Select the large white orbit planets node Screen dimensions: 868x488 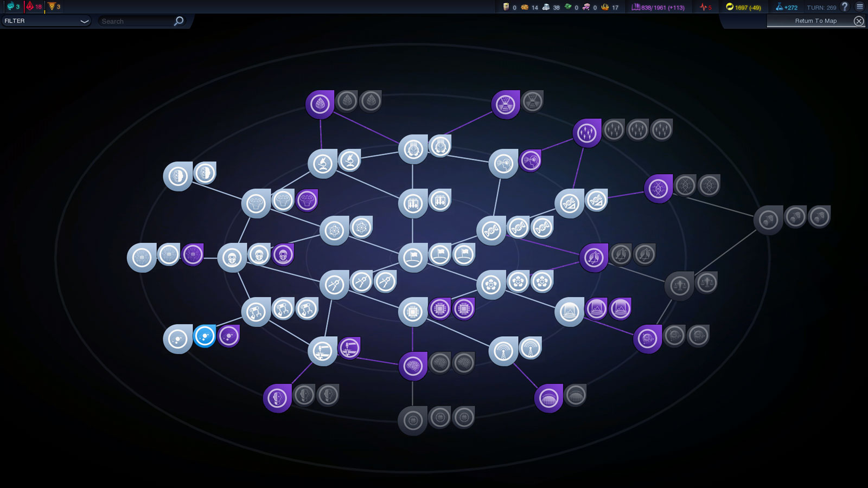178,339
